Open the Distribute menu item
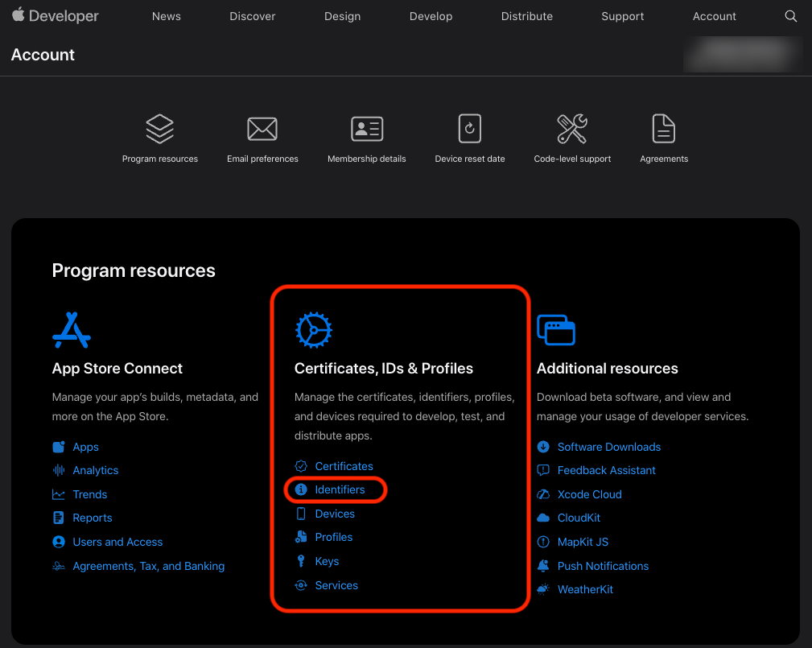 click(x=526, y=16)
